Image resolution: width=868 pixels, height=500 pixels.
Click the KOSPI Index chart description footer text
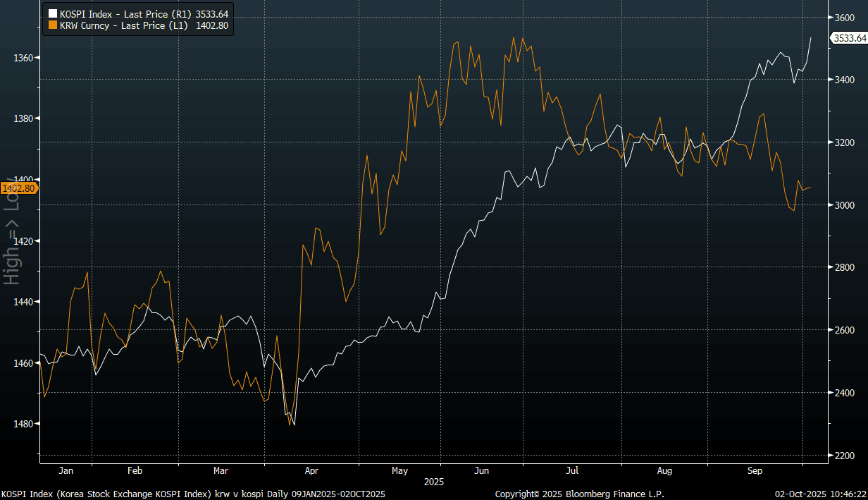pos(193,494)
